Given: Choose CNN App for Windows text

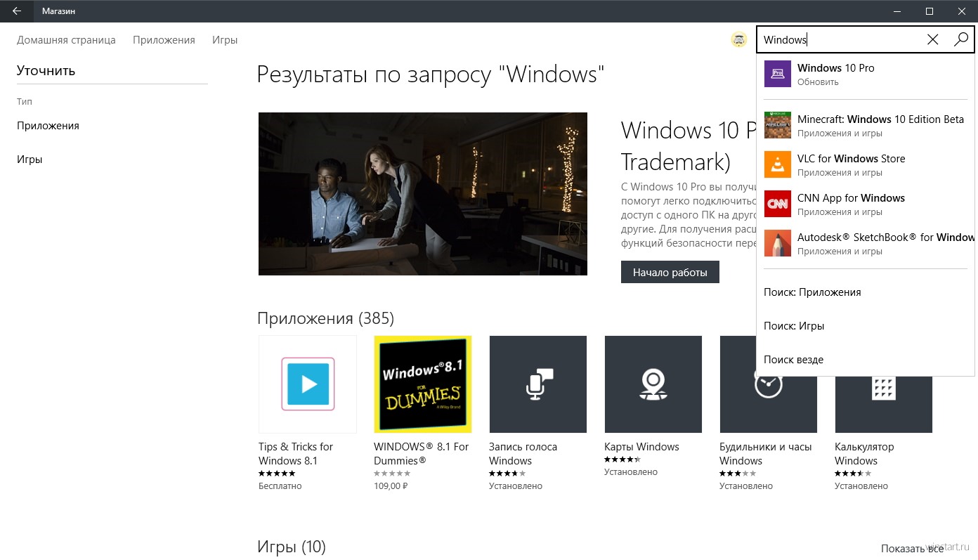Looking at the screenshot, I should click(851, 198).
